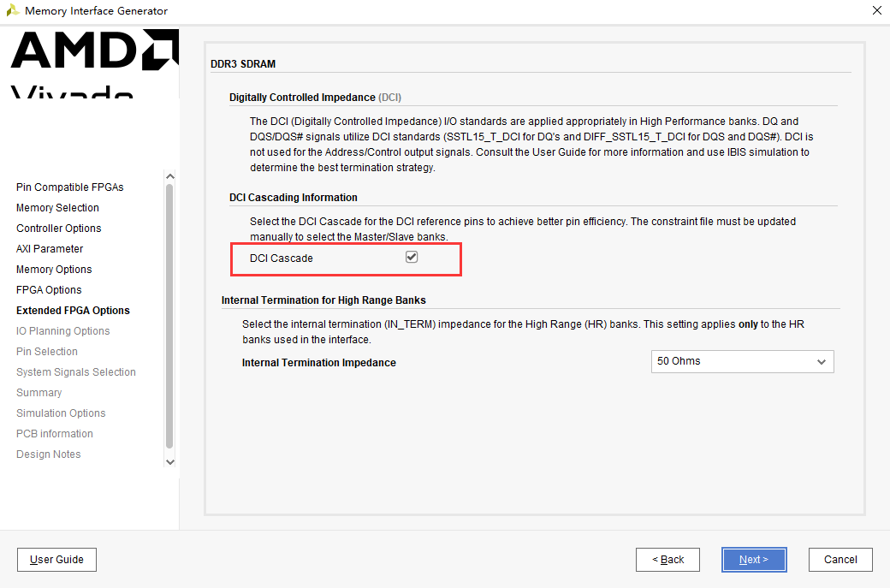Click the sidebar scroll up arrow
Viewport: 890px width, 588px height.
coord(169,176)
